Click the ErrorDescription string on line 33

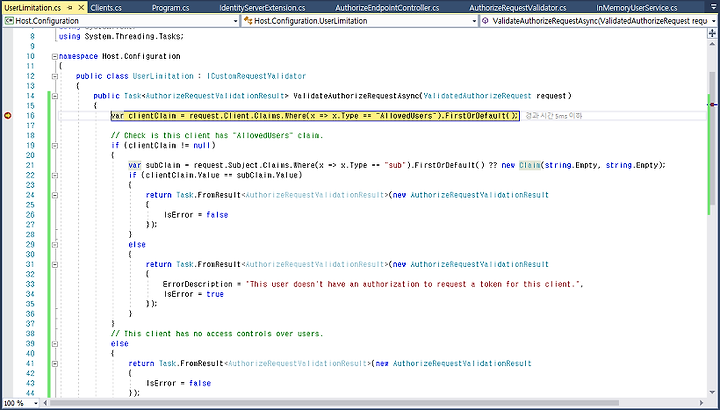413,284
